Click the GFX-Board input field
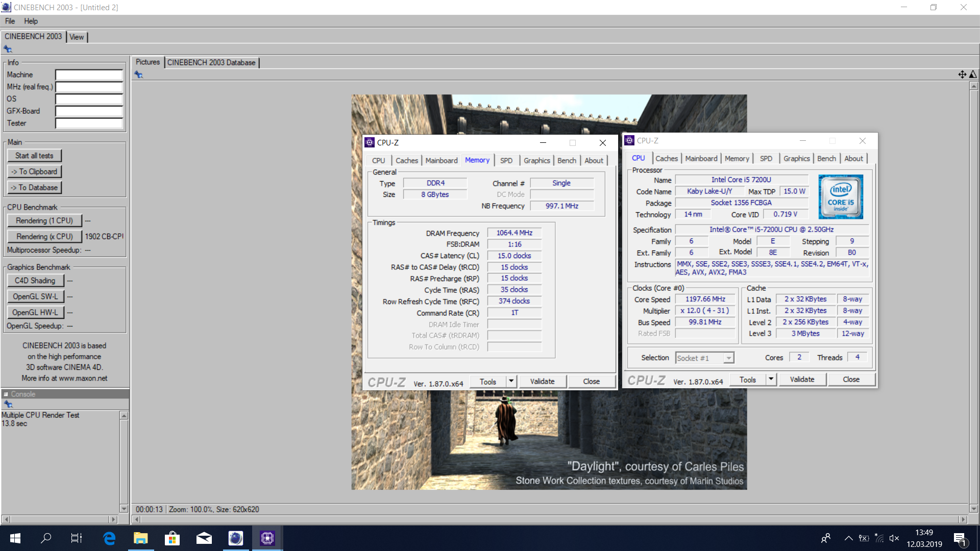980x551 pixels. click(89, 111)
